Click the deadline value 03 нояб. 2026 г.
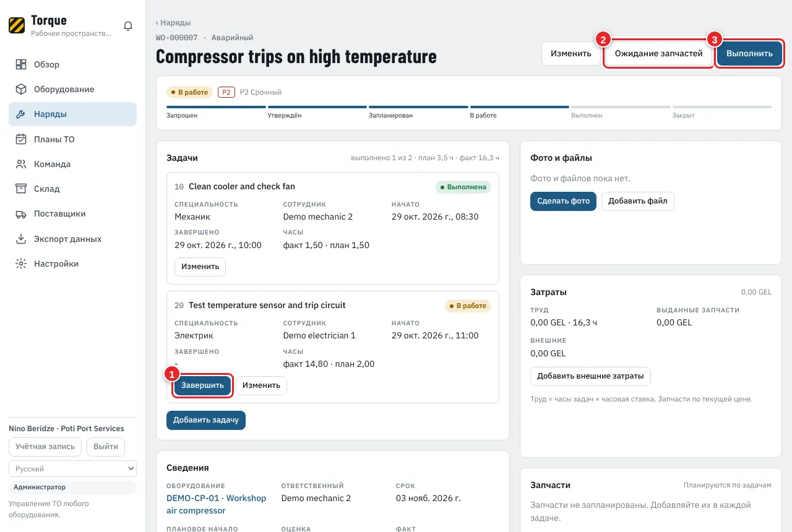 pos(428,498)
